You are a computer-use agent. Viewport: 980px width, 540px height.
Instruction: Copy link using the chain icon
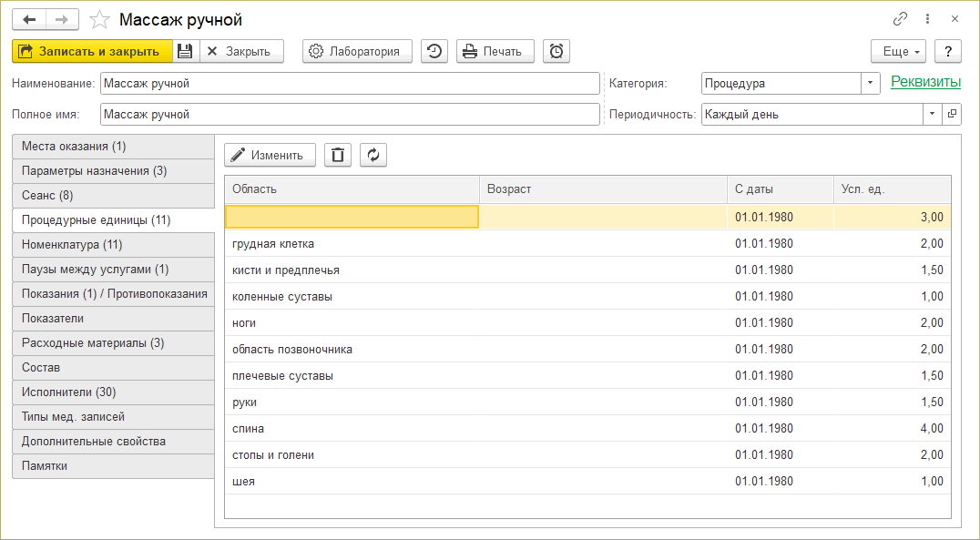tap(900, 19)
